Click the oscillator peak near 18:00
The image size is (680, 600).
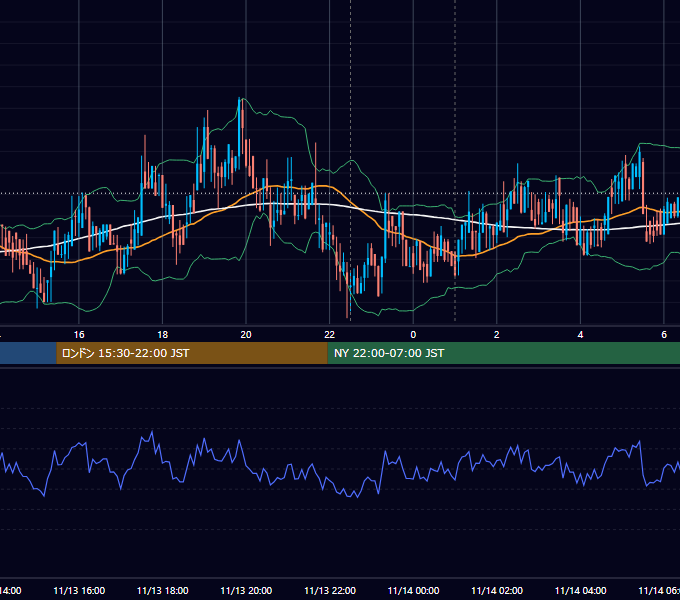[152, 433]
